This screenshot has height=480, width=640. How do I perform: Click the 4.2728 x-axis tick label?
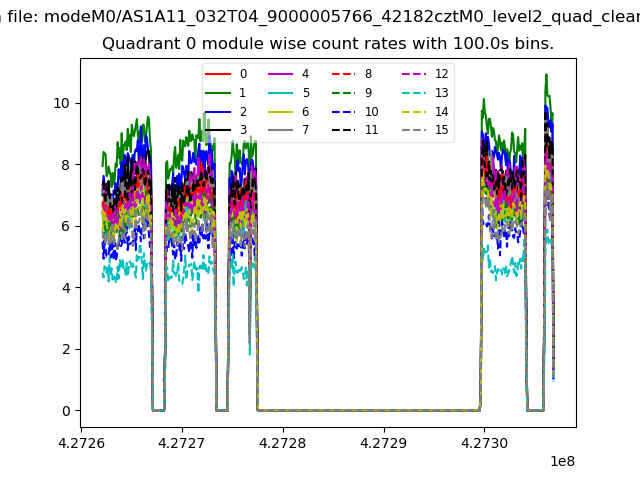pyautogui.click(x=282, y=442)
